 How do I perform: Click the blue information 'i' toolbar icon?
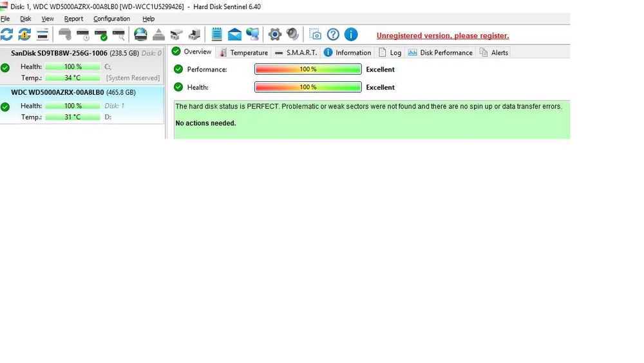click(351, 35)
